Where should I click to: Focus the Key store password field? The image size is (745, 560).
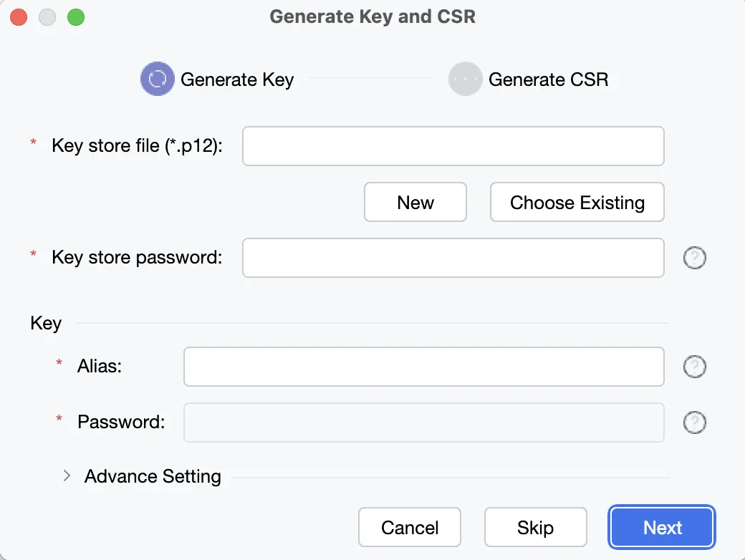click(453, 258)
